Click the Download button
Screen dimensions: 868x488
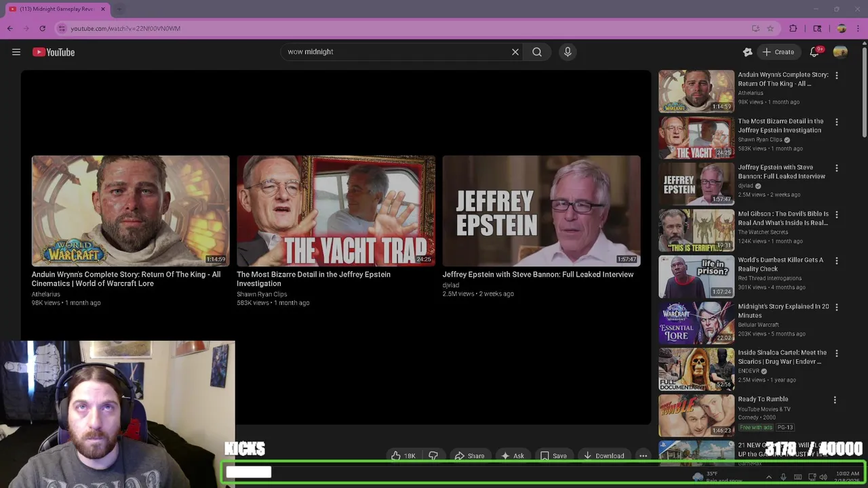pos(604,455)
